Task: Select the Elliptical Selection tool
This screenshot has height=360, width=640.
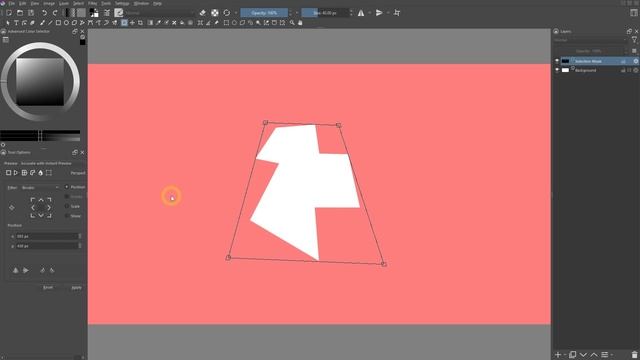Action: (234, 23)
